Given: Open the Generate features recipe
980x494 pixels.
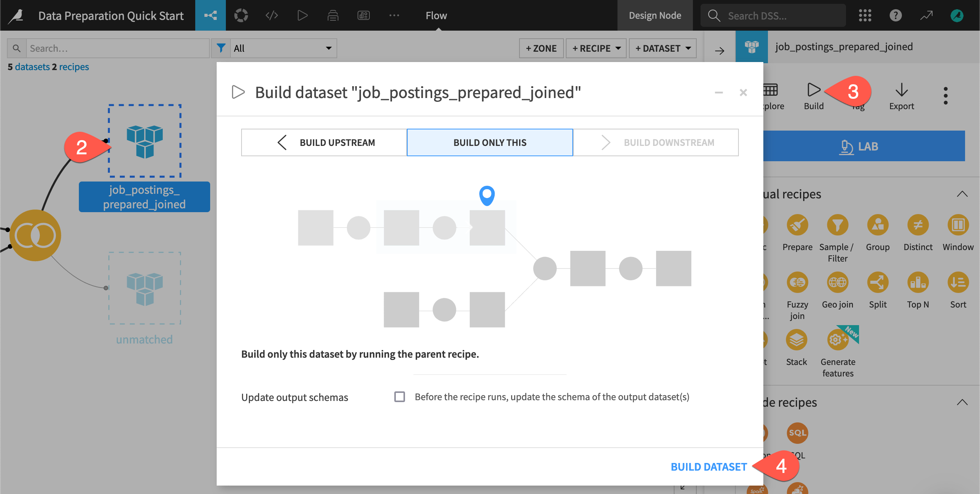Looking at the screenshot, I should click(x=838, y=340).
